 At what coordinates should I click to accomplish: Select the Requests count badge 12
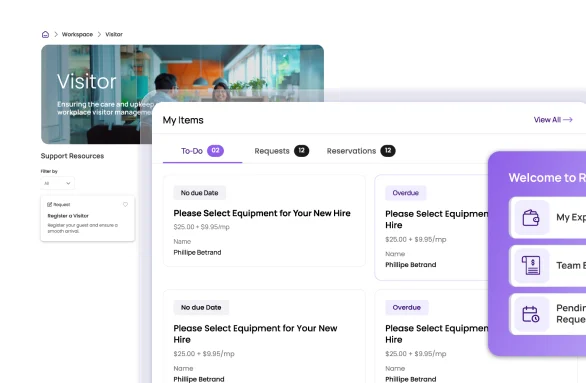pos(301,151)
